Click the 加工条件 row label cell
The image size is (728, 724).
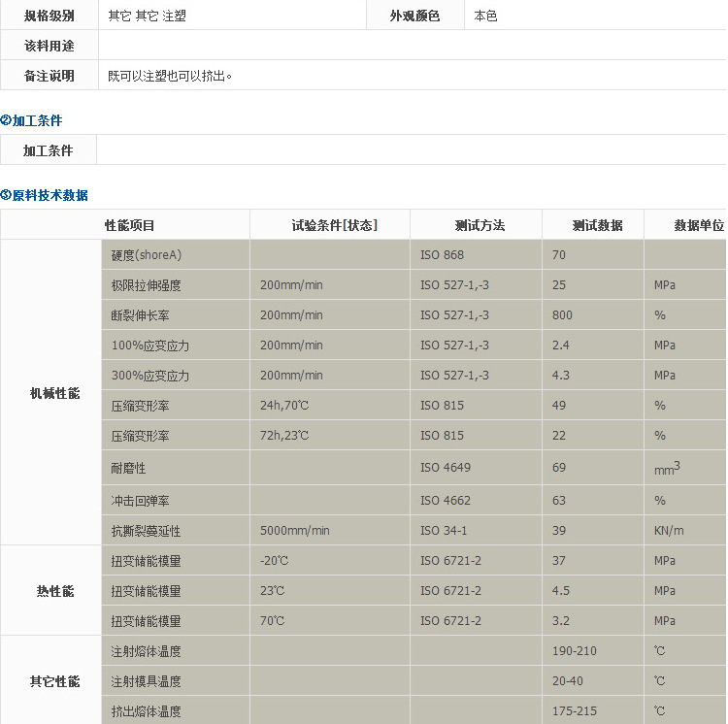pyautogui.click(x=49, y=150)
